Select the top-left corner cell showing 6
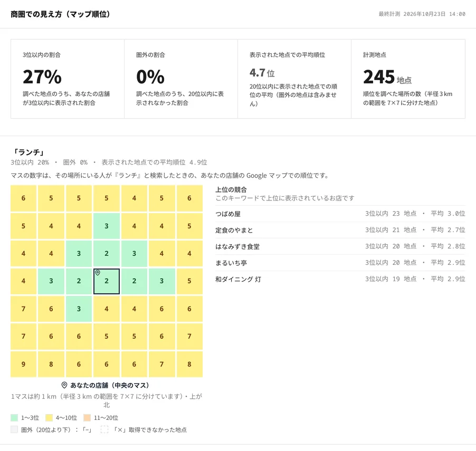The width and height of the screenshot is (476, 451). click(x=23, y=198)
